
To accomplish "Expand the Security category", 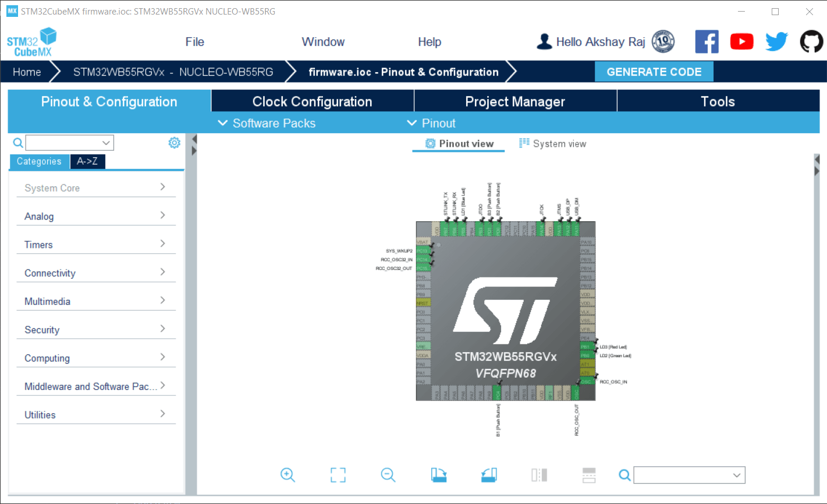I will tap(96, 329).
